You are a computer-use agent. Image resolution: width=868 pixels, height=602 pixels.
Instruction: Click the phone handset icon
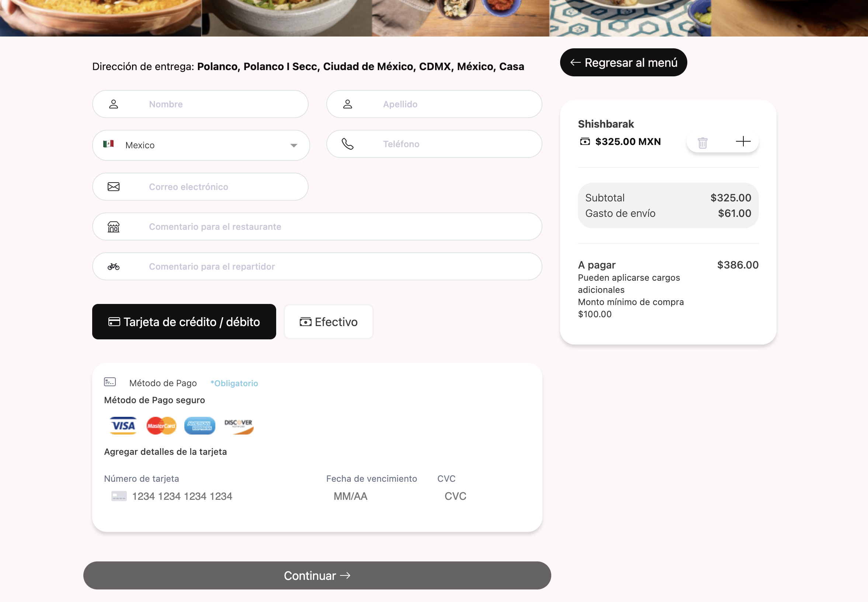coord(347,144)
